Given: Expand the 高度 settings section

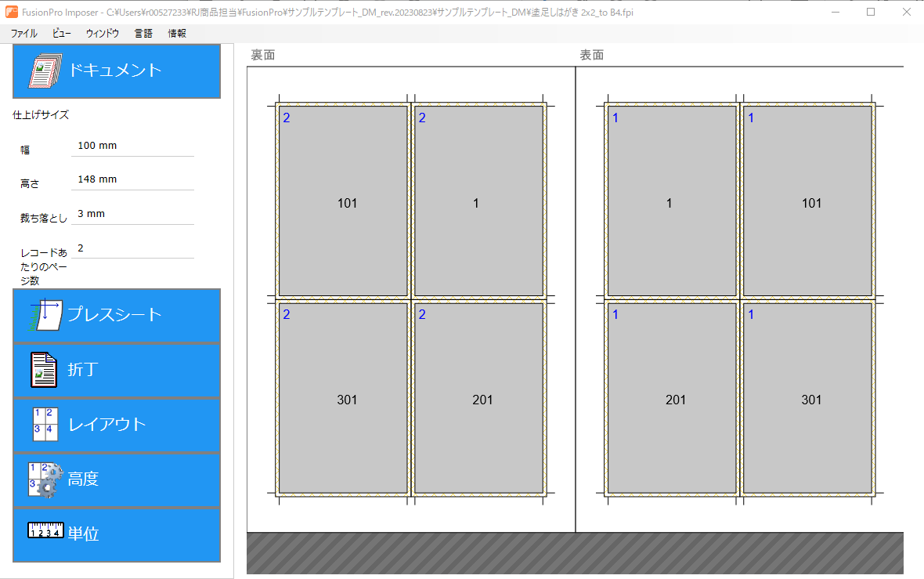Looking at the screenshot, I should coord(116,479).
